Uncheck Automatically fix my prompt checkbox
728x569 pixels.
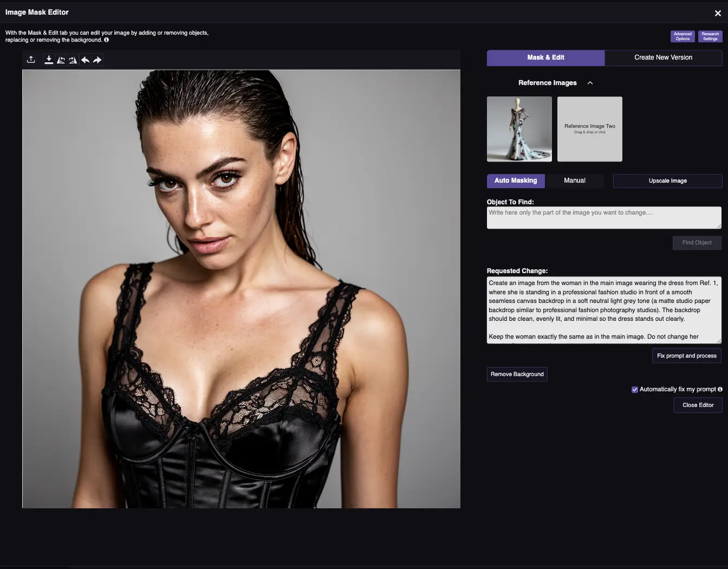pyautogui.click(x=634, y=390)
